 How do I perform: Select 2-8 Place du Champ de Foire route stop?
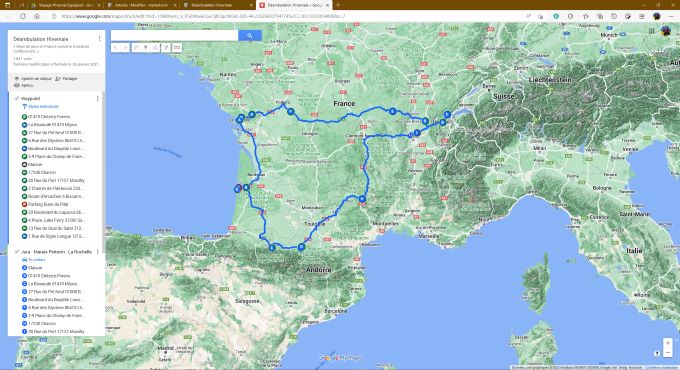[x=56, y=316]
